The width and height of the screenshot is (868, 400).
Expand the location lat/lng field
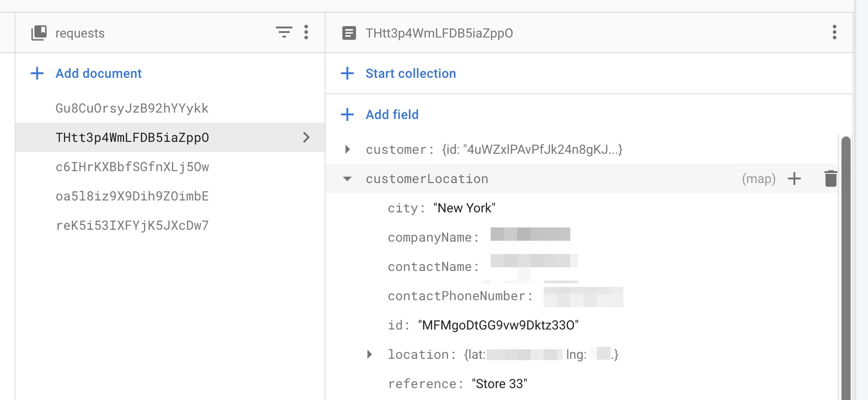(x=370, y=354)
